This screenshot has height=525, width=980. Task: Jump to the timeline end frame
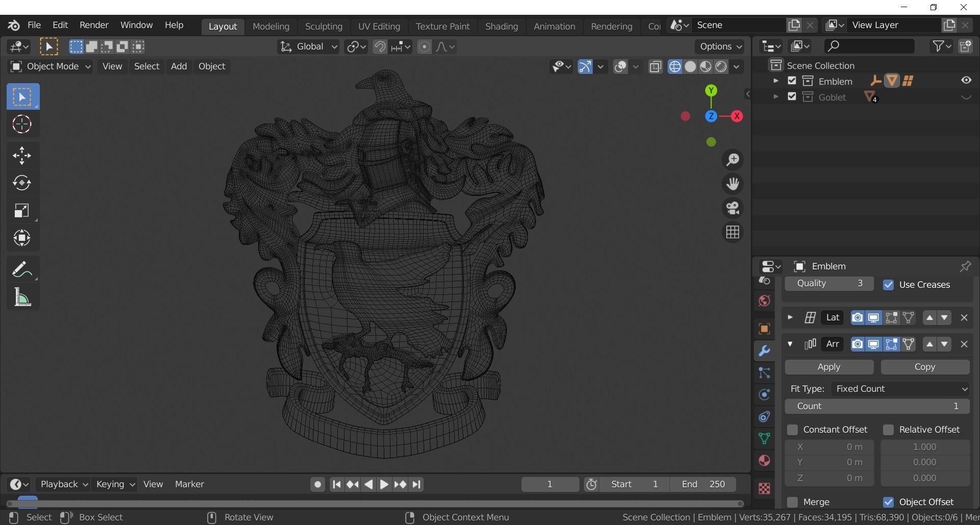pyautogui.click(x=416, y=484)
